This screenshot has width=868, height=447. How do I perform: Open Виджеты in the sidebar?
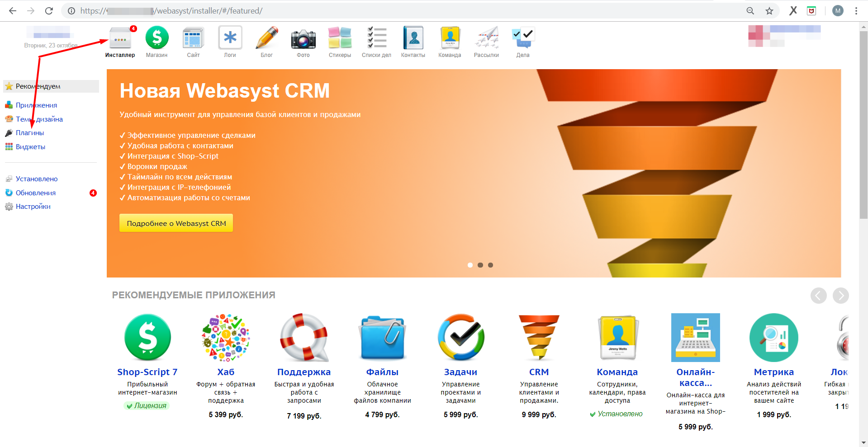click(x=30, y=147)
